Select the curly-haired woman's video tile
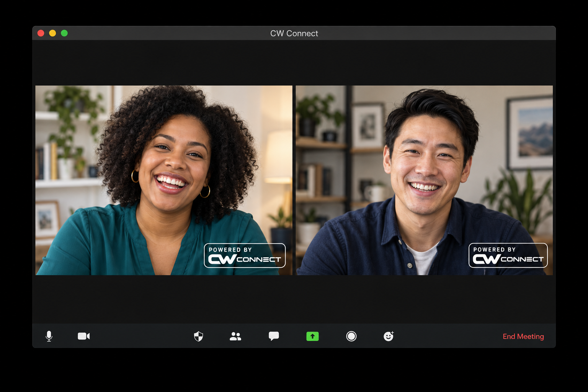 pos(164,180)
